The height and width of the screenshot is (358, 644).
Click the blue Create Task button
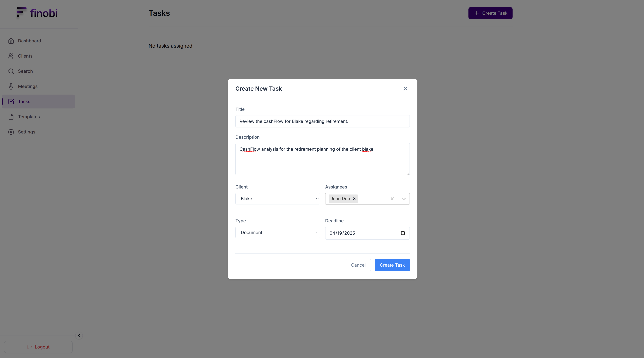[392, 265]
